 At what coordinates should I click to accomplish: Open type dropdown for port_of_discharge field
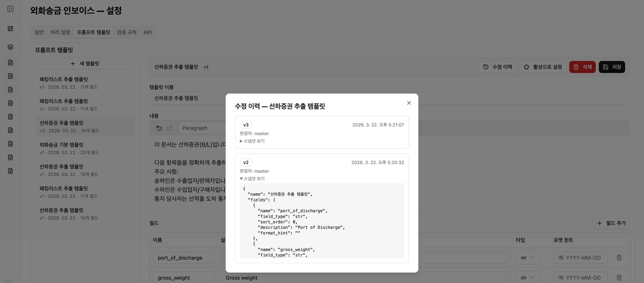tap(528, 258)
